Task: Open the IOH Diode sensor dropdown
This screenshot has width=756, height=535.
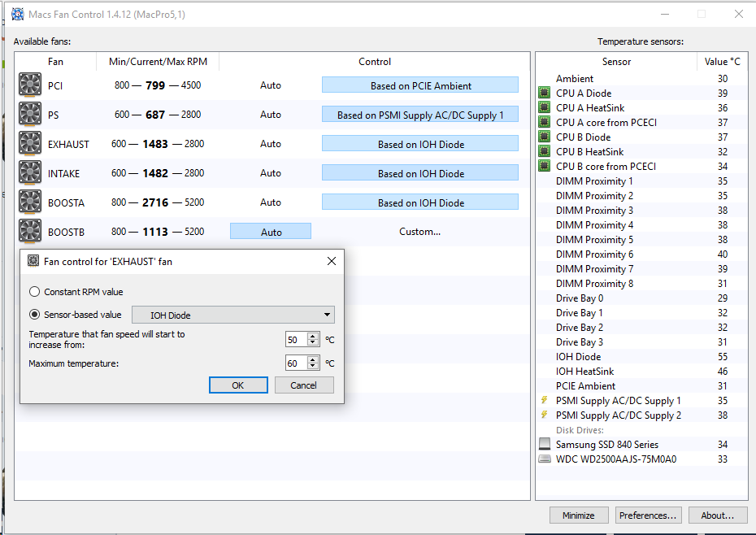Action: (232, 315)
